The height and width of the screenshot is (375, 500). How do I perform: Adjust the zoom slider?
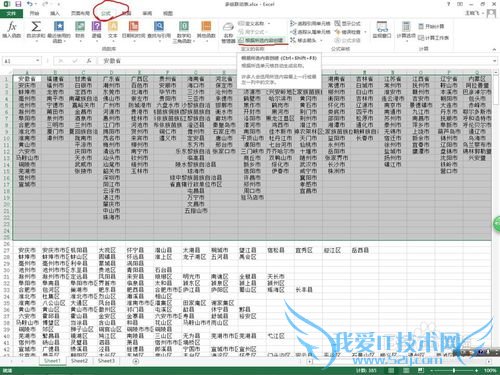coord(454,371)
